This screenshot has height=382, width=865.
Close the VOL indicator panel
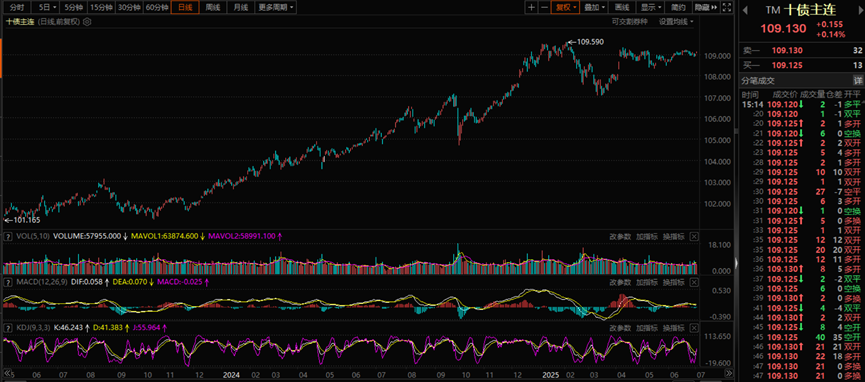click(x=694, y=236)
